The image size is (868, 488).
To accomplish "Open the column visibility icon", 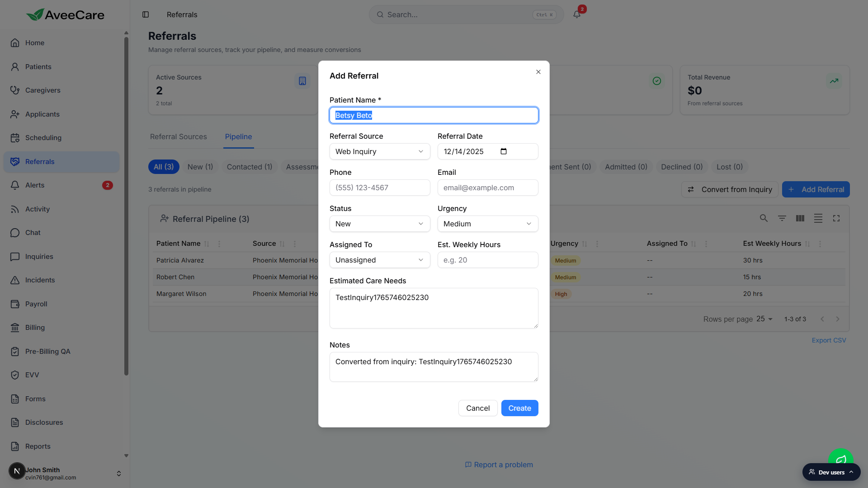I will coord(800,218).
